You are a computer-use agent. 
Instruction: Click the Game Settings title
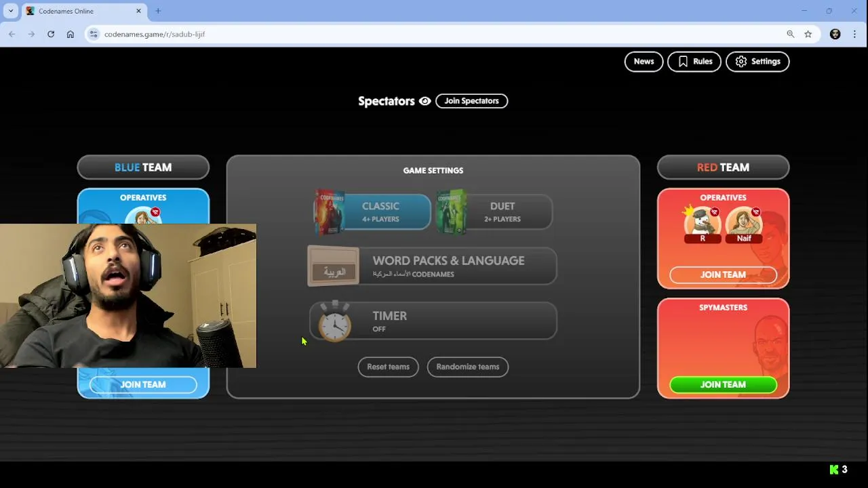(x=433, y=171)
